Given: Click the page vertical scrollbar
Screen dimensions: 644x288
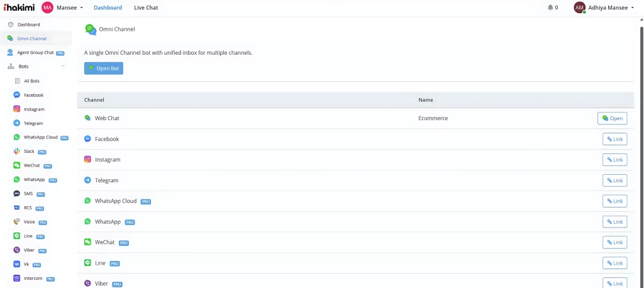Looking at the screenshot, I should click(x=641, y=156).
